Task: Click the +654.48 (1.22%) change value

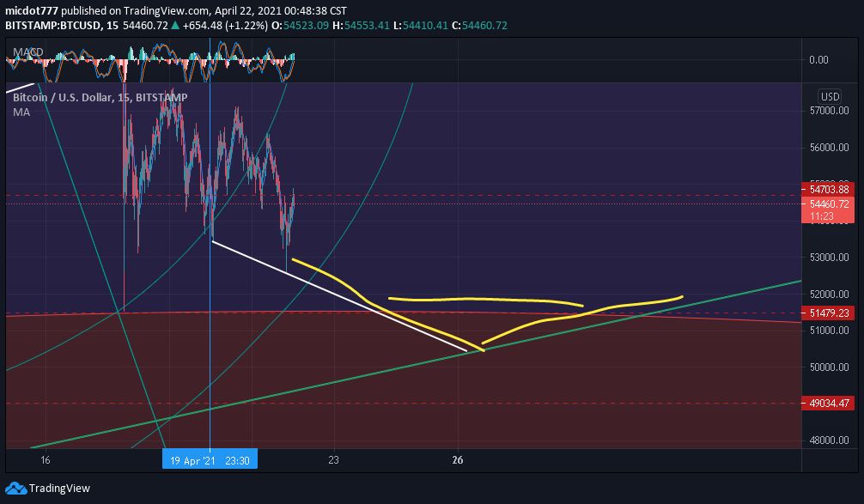Action: tap(225, 26)
